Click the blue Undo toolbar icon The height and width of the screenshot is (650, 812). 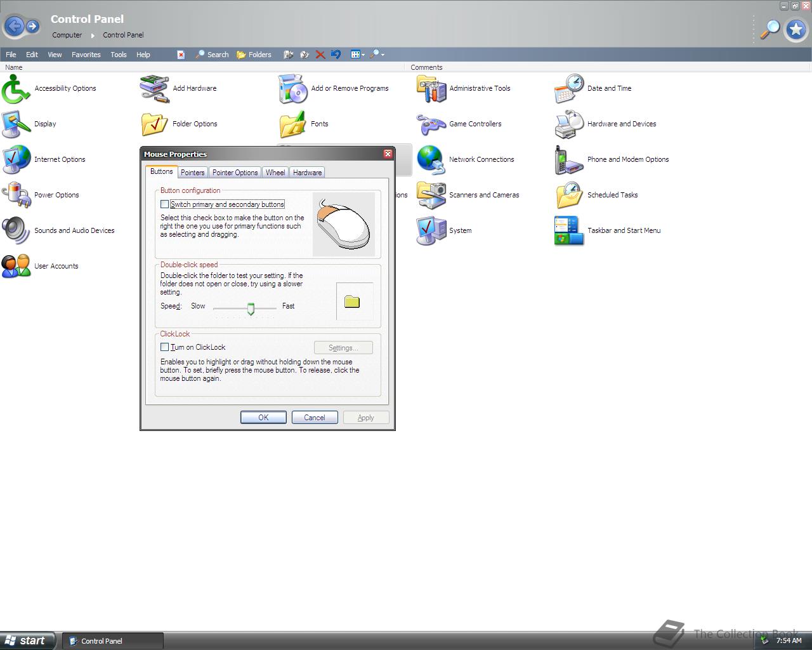336,55
